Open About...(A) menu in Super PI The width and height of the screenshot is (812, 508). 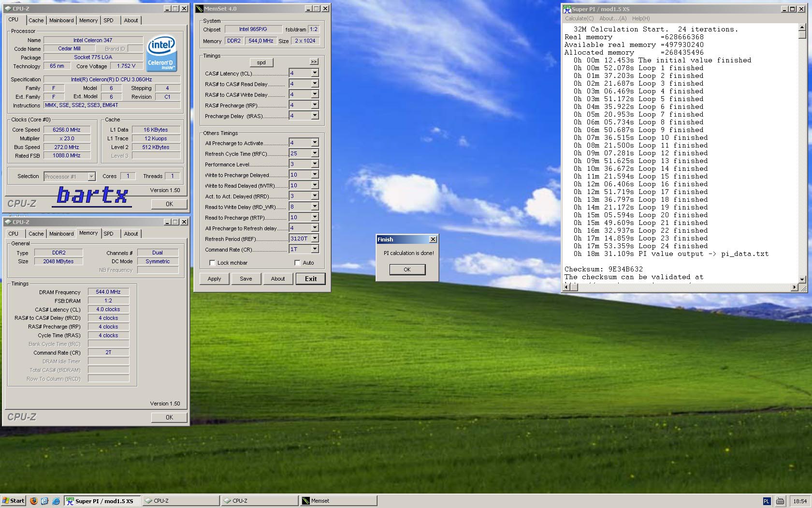[613, 18]
